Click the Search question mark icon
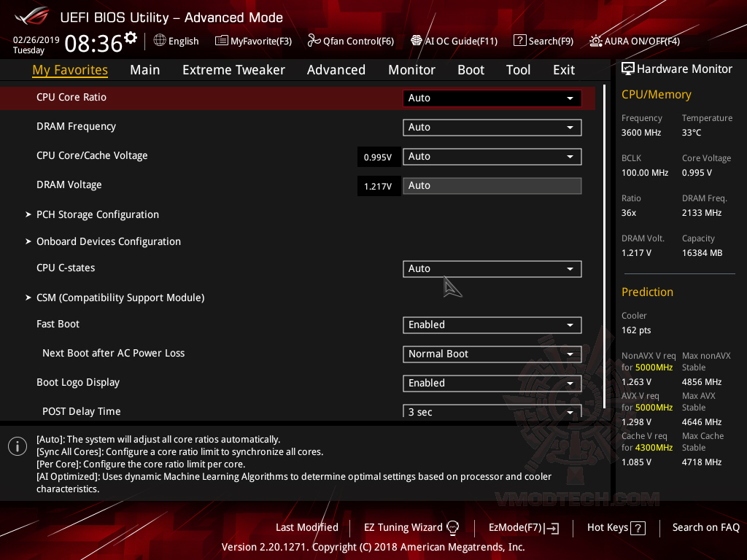The height and width of the screenshot is (560, 747). [519, 41]
